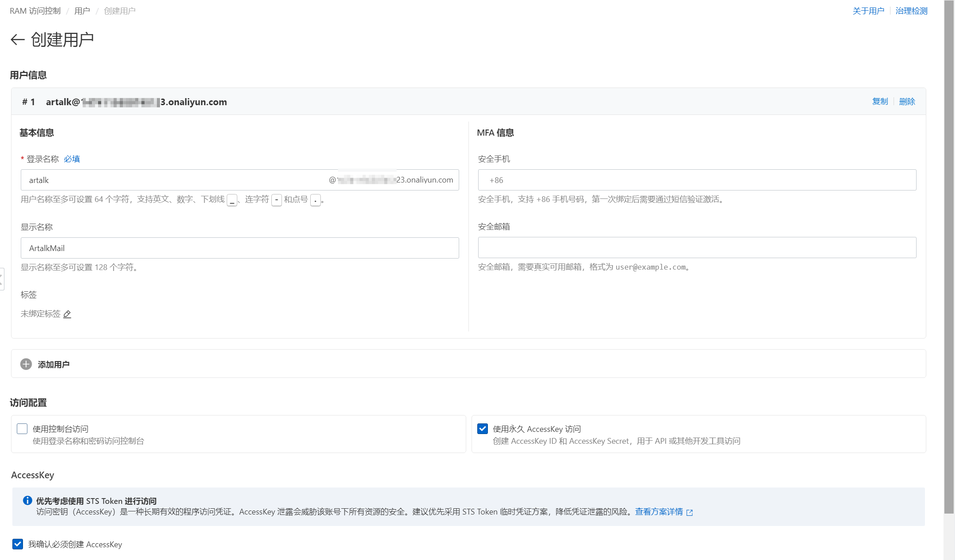The height and width of the screenshot is (560, 955).
Task: Enable 使用控制台访问 checkbox
Action: pos(22,429)
